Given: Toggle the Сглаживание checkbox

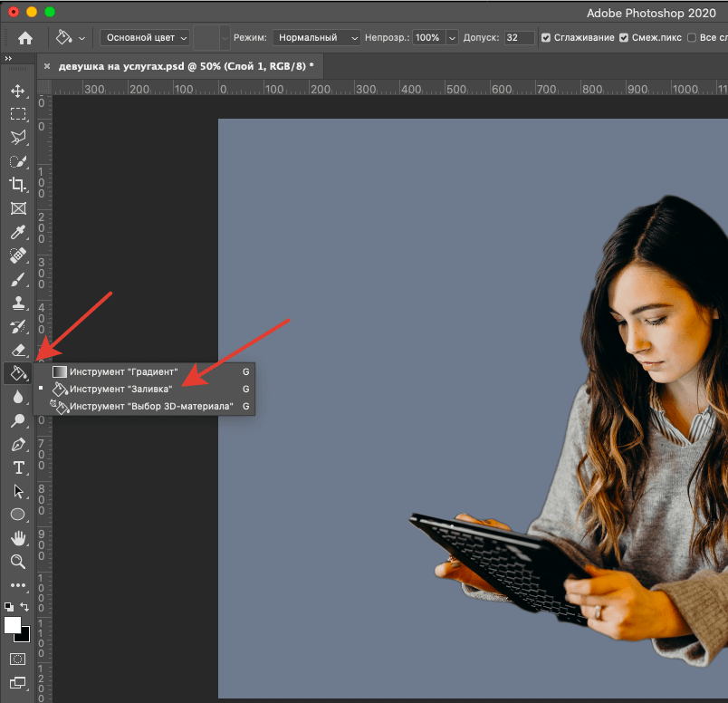Looking at the screenshot, I should click(545, 38).
